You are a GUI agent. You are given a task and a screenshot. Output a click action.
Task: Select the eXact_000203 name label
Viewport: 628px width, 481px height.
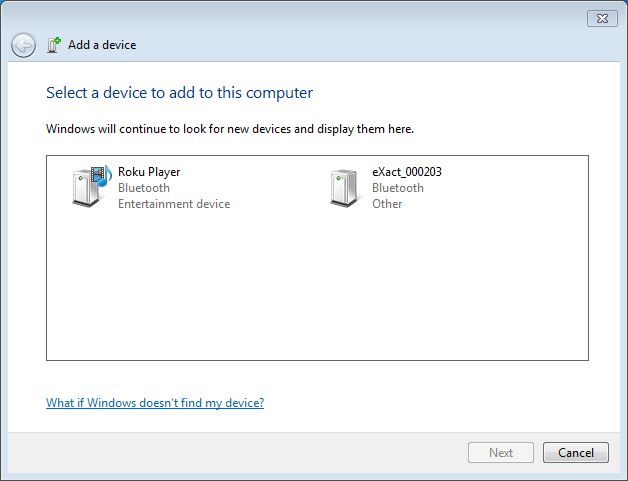(406, 172)
